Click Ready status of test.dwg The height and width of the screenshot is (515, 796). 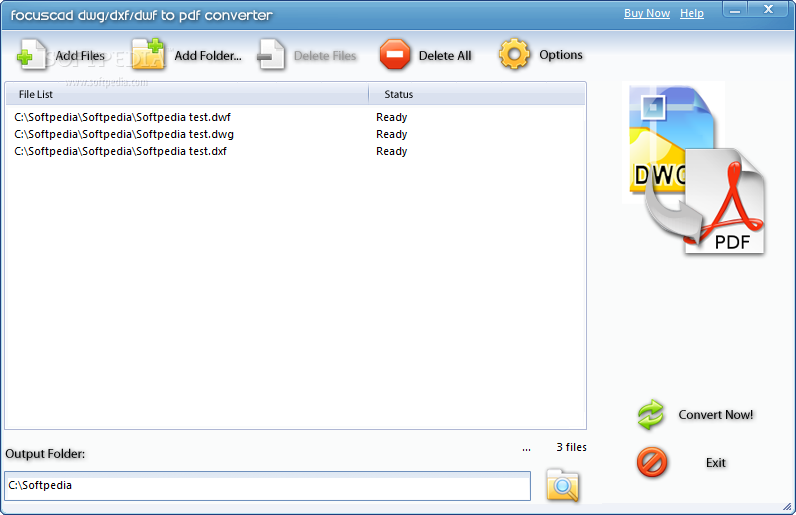pos(391,134)
